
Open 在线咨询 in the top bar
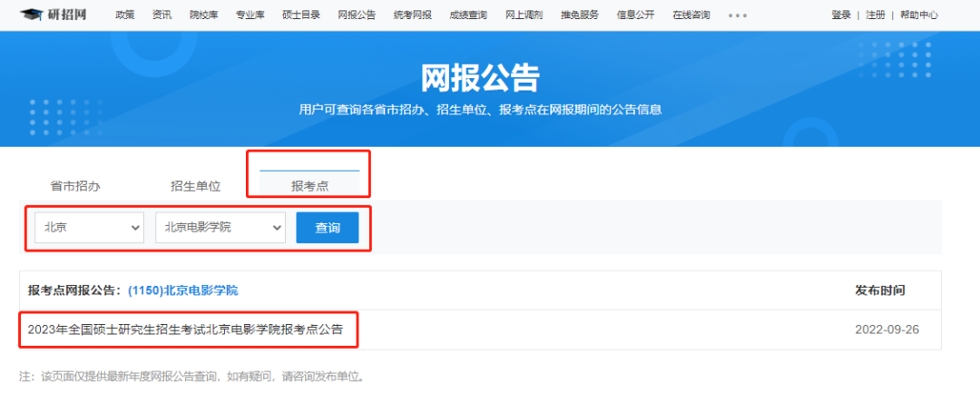[x=691, y=15]
